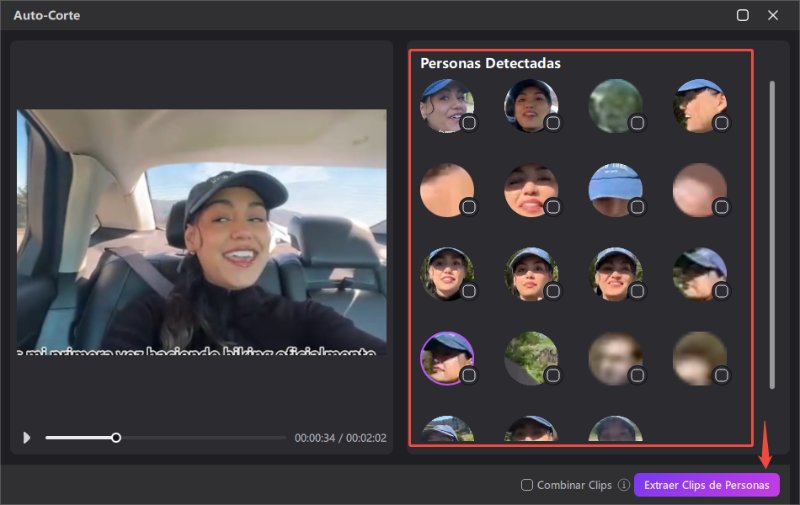Viewport: 800px width, 505px height.
Task: Tick checkbox on last pixelated face, fourth row
Action: click(721, 375)
